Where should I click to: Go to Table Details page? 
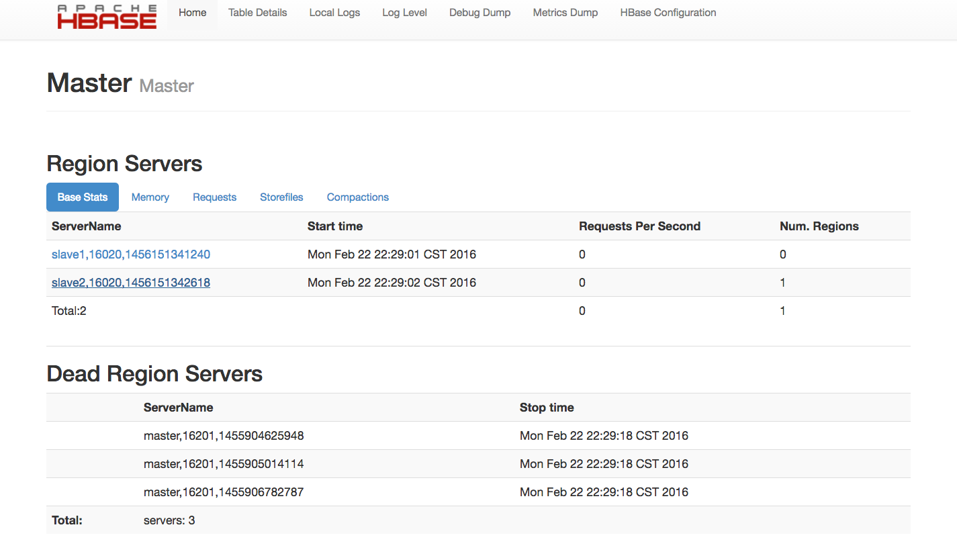coord(257,13)
